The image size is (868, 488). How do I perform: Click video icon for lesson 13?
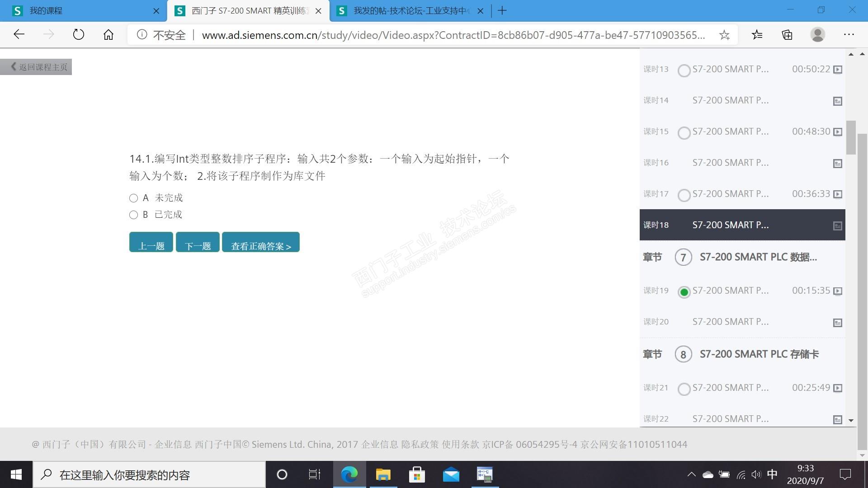(x=837, y=70)
